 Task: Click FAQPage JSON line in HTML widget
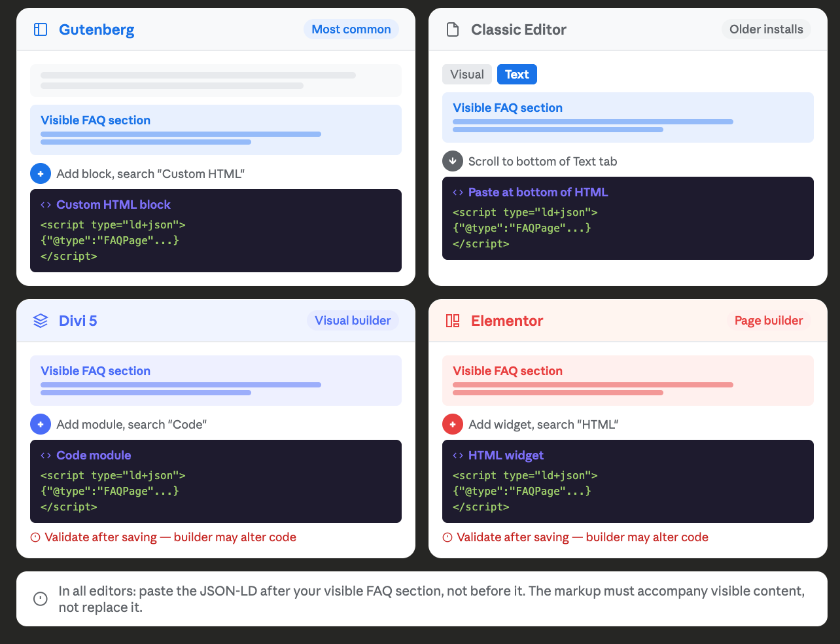(522, 492)
